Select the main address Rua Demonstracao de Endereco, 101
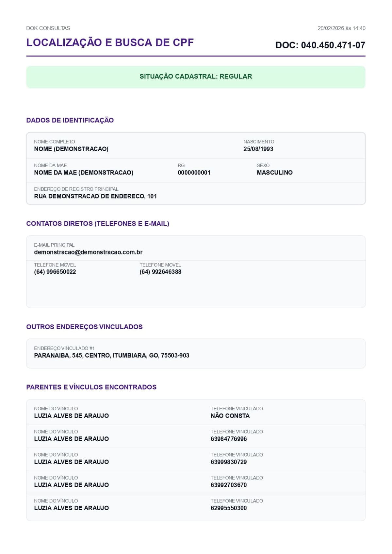 pyautogui.click(x=95, y=196)
